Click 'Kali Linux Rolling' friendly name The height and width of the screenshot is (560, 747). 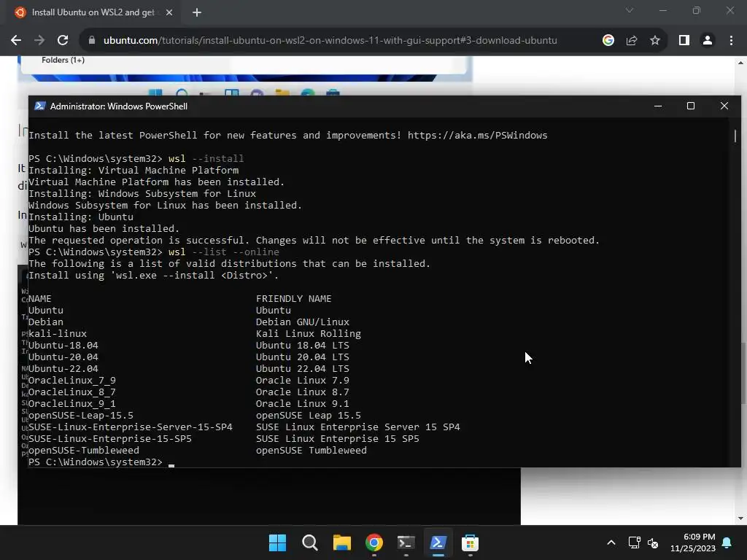309,334
